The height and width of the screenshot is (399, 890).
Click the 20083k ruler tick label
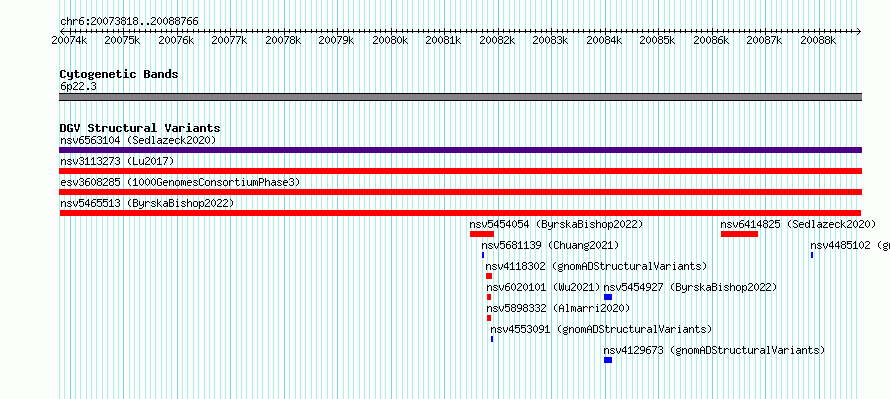coord(551,41)
